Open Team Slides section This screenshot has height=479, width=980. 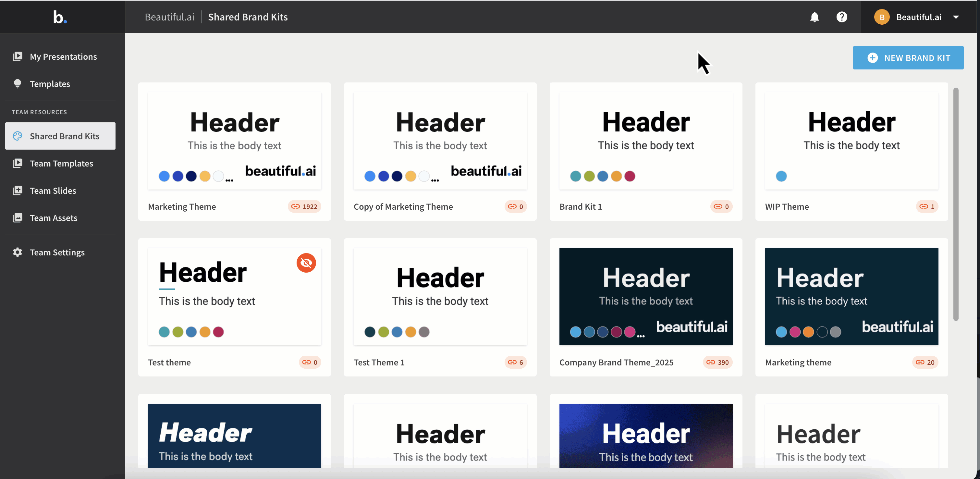(60, 190)
